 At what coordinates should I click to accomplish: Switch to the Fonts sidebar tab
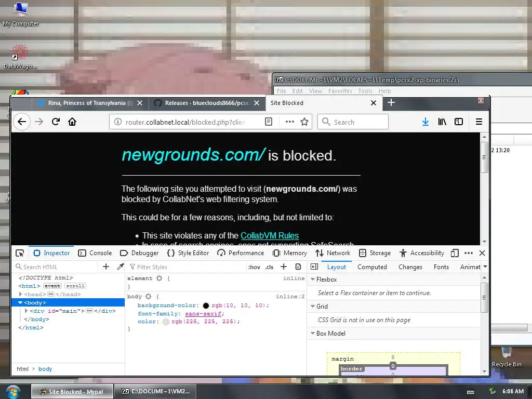click(441, 267)
